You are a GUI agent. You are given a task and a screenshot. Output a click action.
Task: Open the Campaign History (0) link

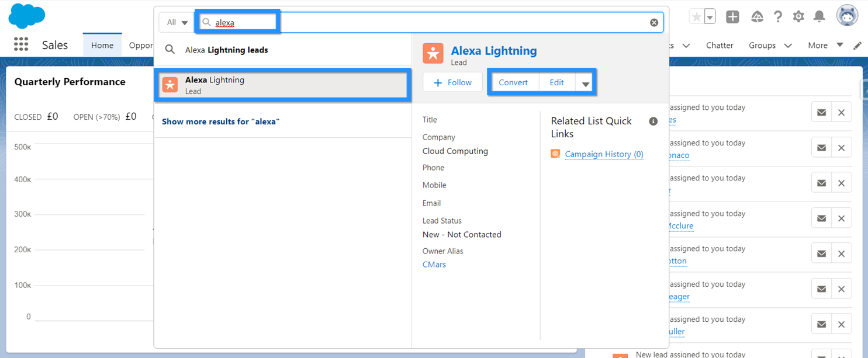(604, 154)
